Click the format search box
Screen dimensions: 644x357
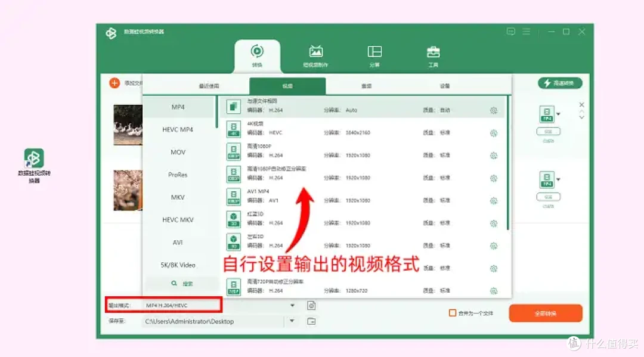[182, 284]
